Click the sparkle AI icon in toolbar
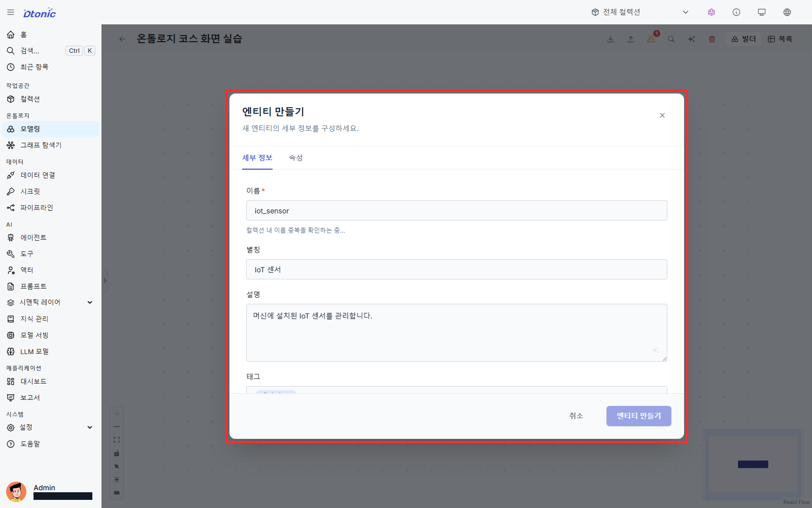This screenshot has width=812, height=508. point(692,39)
